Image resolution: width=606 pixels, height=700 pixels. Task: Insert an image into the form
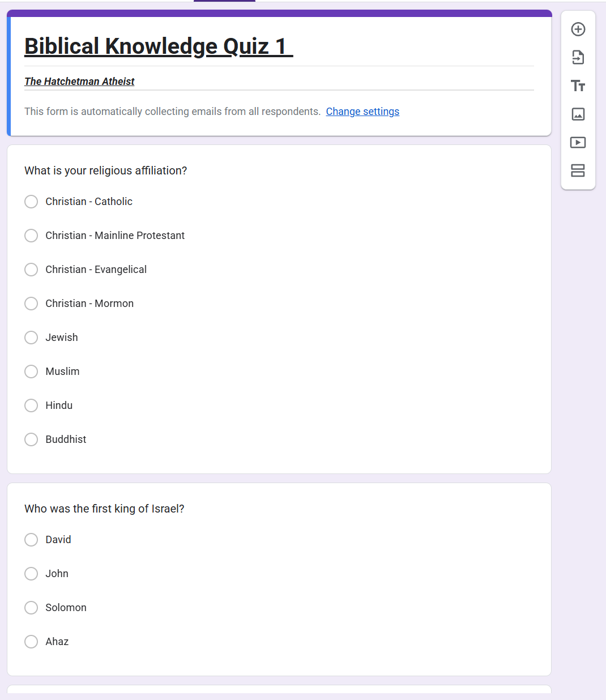click(x=578, y=114)
